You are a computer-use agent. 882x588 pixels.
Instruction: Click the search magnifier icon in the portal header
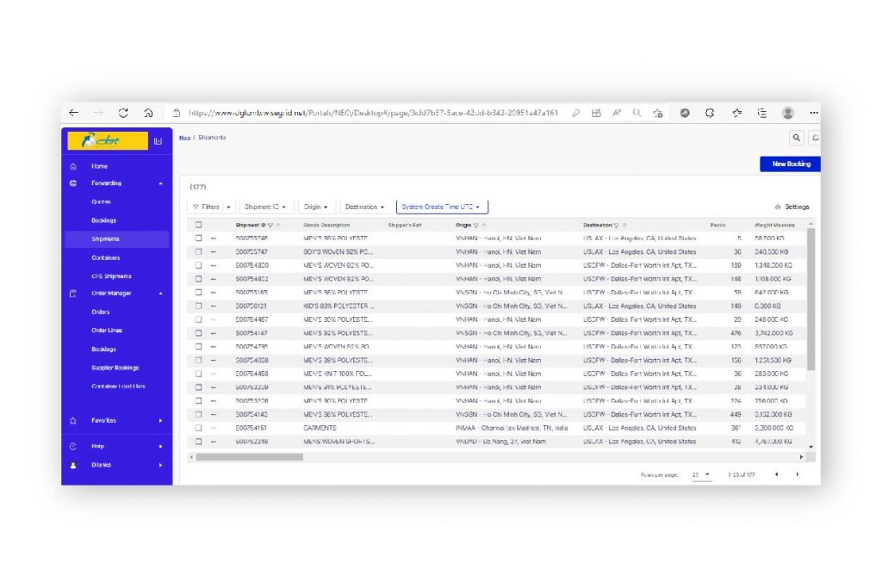click(797, 138)
